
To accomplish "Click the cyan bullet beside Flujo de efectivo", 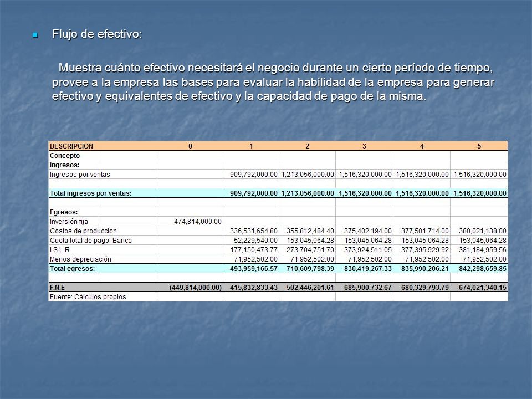I will [x=35, y=35].
